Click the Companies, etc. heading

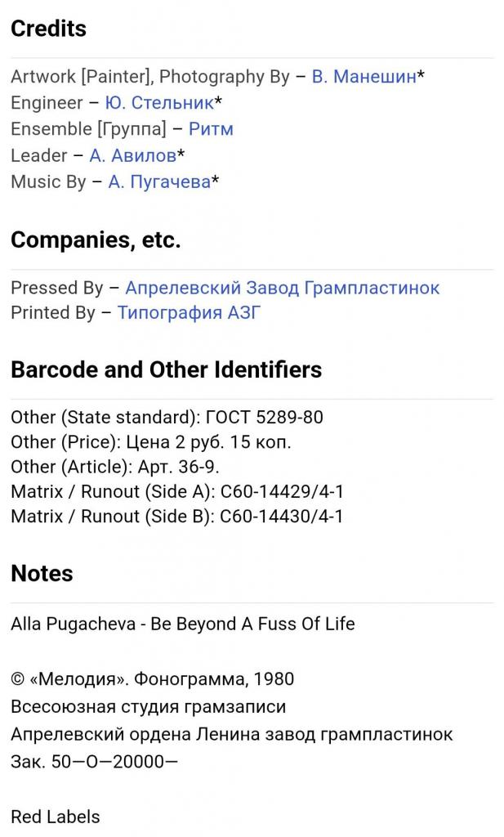click(x=96, y=240)
